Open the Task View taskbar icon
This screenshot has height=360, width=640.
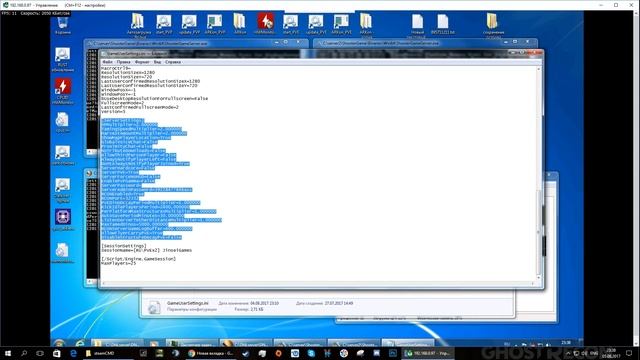(x=40, y=353)
